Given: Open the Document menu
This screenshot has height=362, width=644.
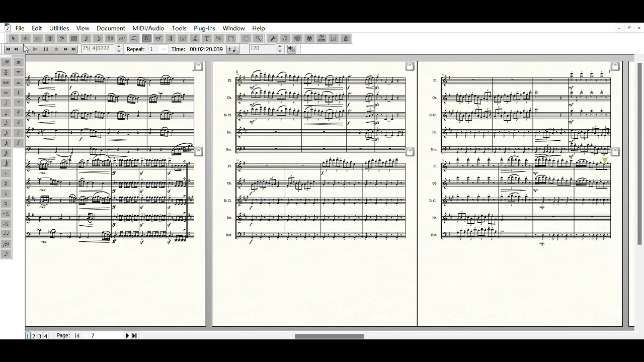Looking at the screenshot, I should [111, 28].
